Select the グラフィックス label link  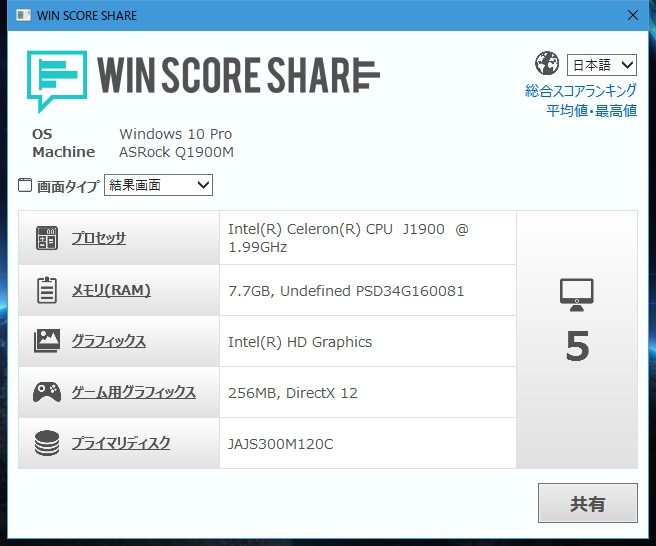[108, 341]
